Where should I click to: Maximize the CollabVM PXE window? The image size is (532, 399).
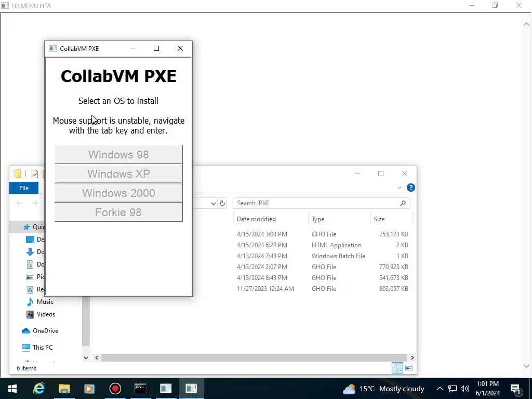pyautogui.click(x=156, y=48)
